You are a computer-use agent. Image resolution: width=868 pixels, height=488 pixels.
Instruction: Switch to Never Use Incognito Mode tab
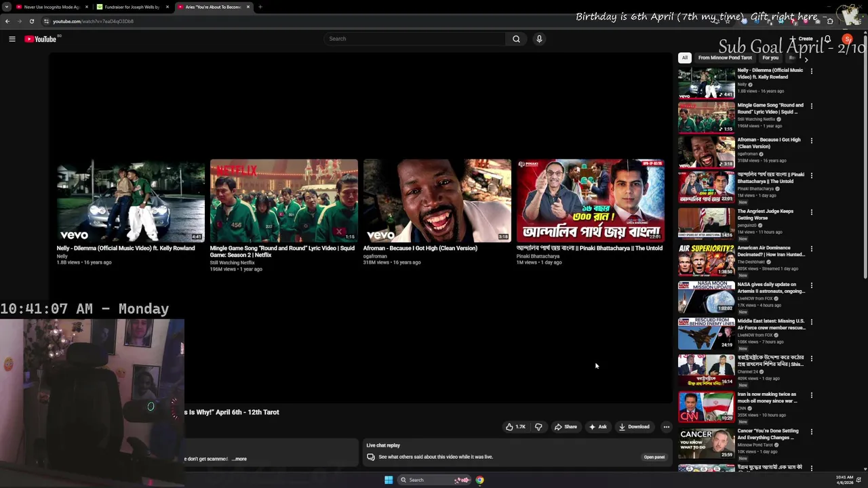51,7
